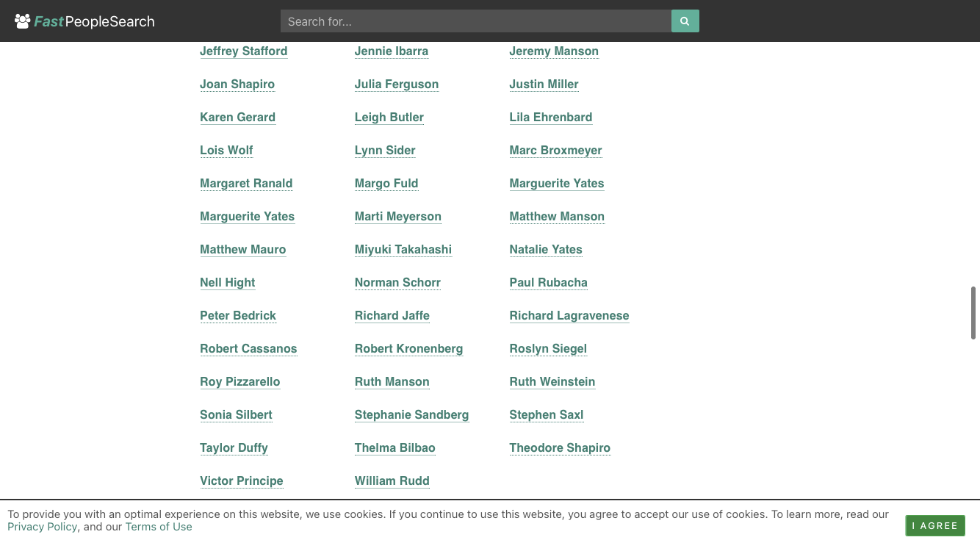The image size is (980, 551).
Task: View Julia Ferguson's listing
Action: point(397,84)
